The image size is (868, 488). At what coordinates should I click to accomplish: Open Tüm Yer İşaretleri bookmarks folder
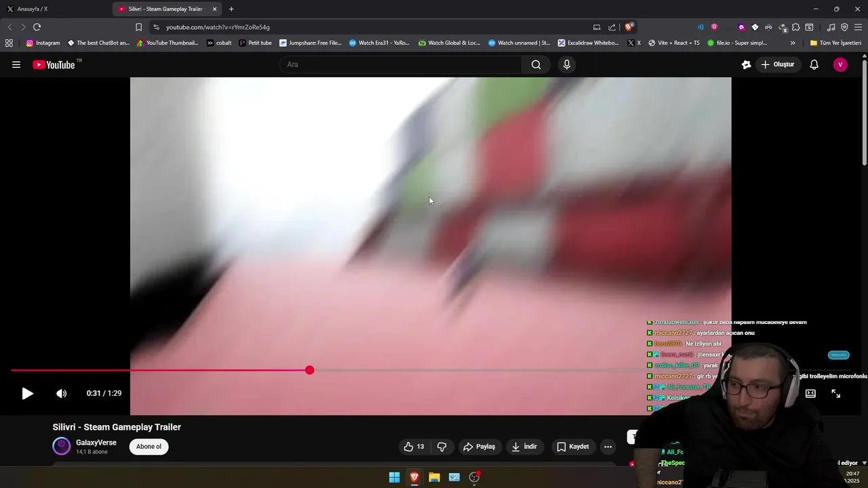(835, 43)
